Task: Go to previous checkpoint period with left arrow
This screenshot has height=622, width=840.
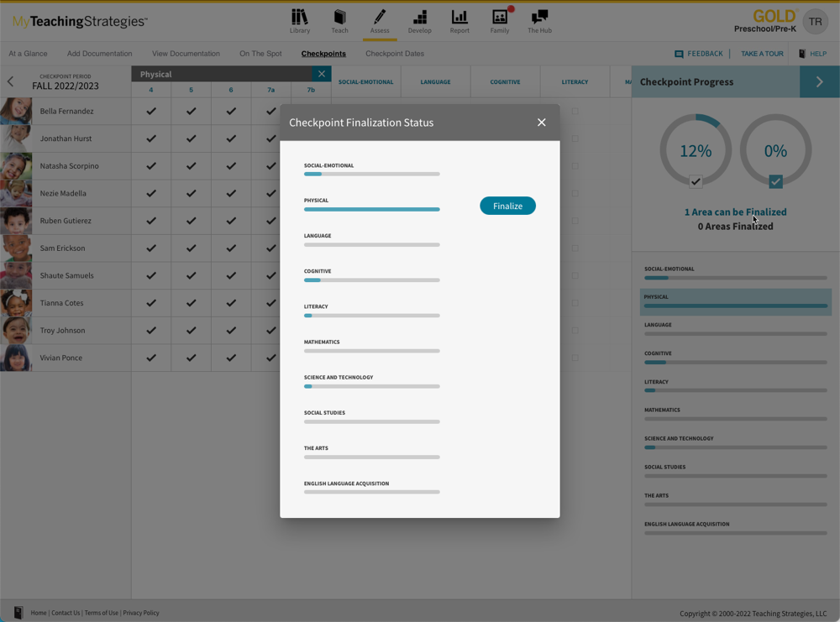Action: [x=11, y=82]
